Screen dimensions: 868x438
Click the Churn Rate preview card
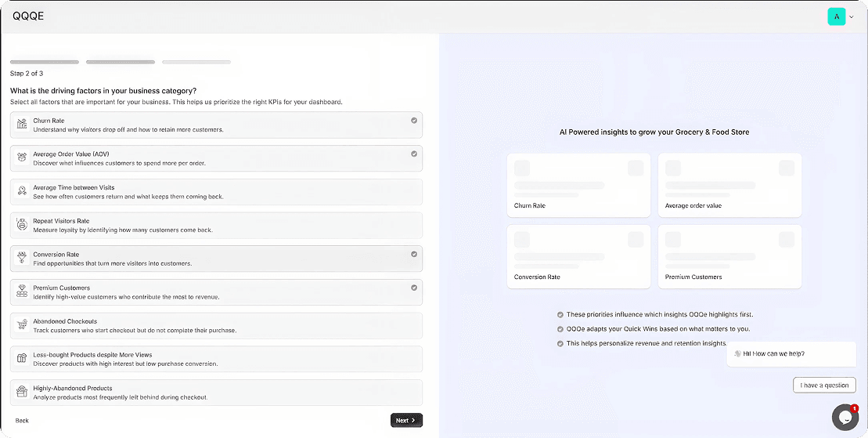[x=578, y=185]
